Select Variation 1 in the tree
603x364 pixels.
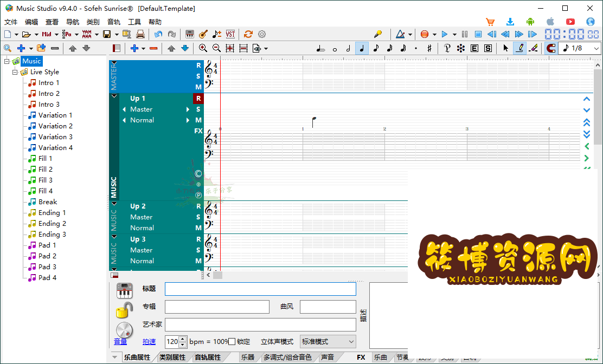tap(55, 115)
